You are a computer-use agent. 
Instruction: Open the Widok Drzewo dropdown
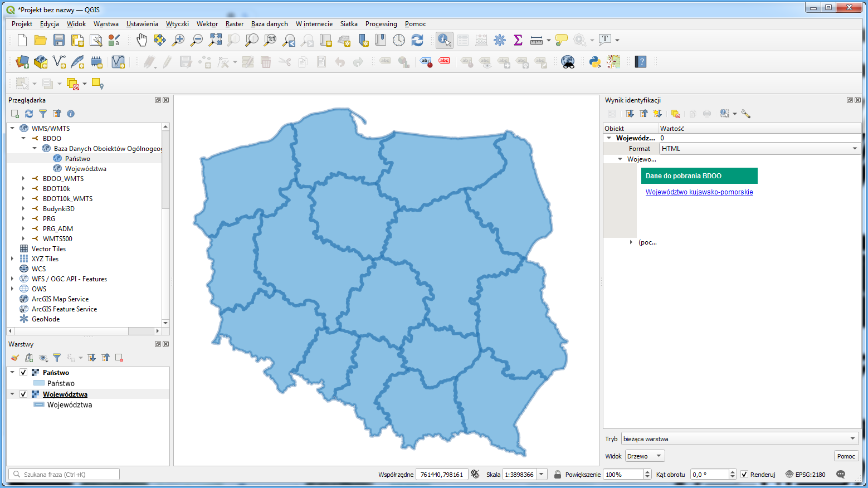tap(645, 456)
